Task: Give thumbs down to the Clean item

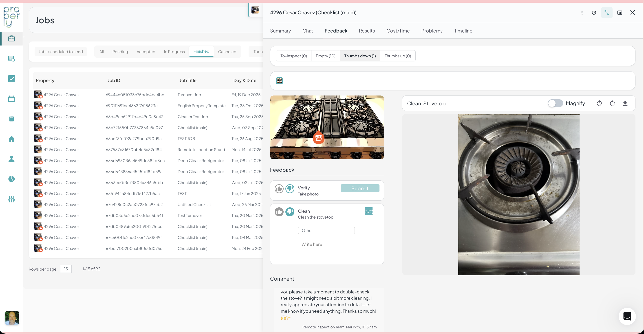Action: 290,212
